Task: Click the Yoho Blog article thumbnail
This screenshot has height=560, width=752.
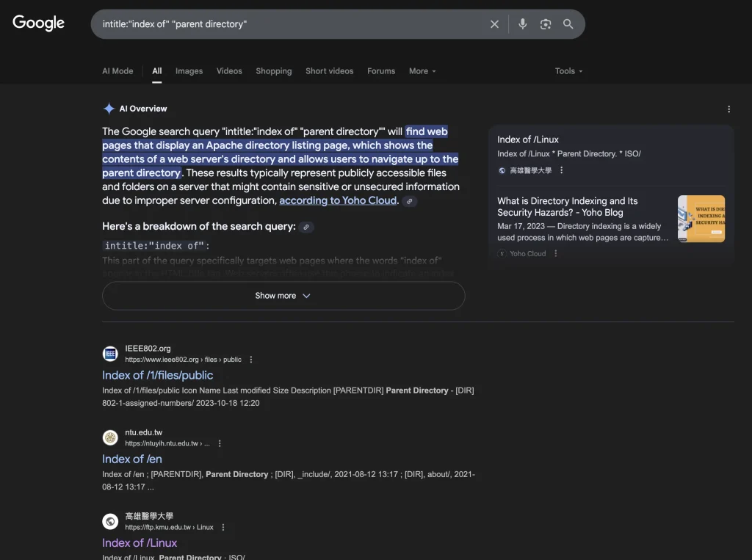Action: (701, 219)
